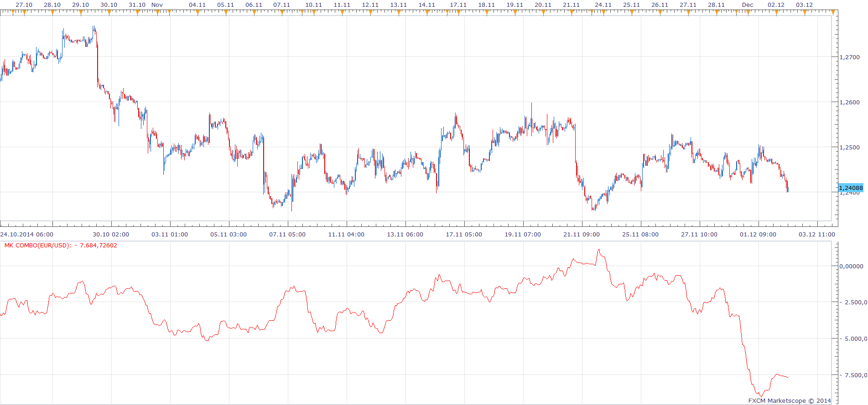Select the 24.11 date label on top axis

tap(603, 5)
